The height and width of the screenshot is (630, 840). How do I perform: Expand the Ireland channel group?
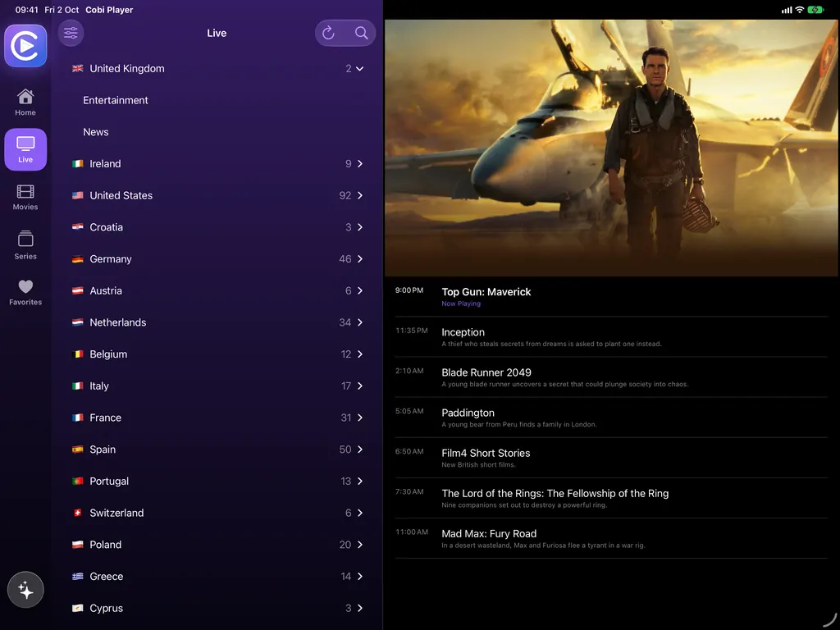(217, 163)
